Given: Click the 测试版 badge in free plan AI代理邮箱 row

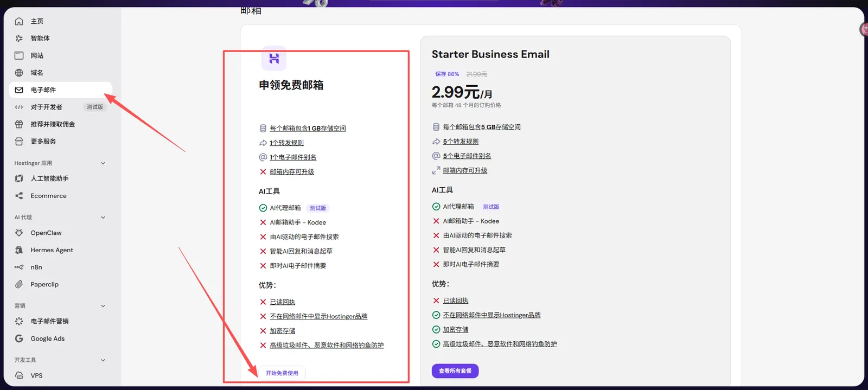Looking at the screenshot, I should (318, 208).
